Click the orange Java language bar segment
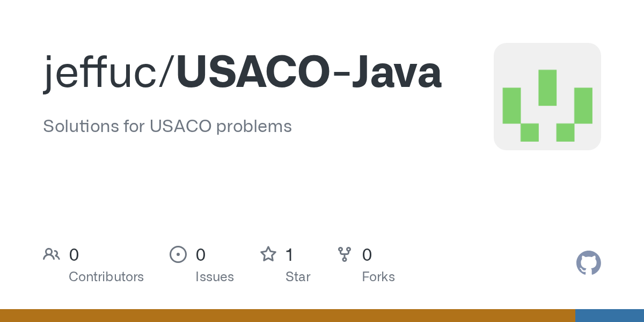Viewport: 644px width, 322px height. point(288,316)
